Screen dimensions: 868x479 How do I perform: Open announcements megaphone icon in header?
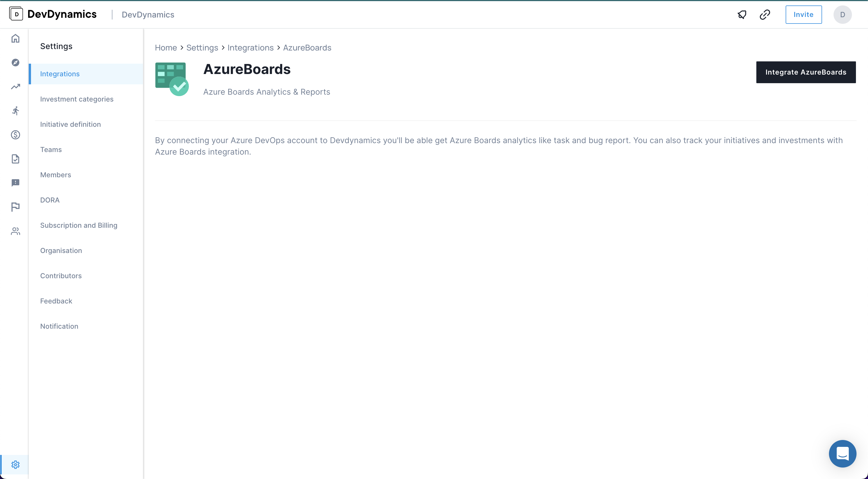742,14
